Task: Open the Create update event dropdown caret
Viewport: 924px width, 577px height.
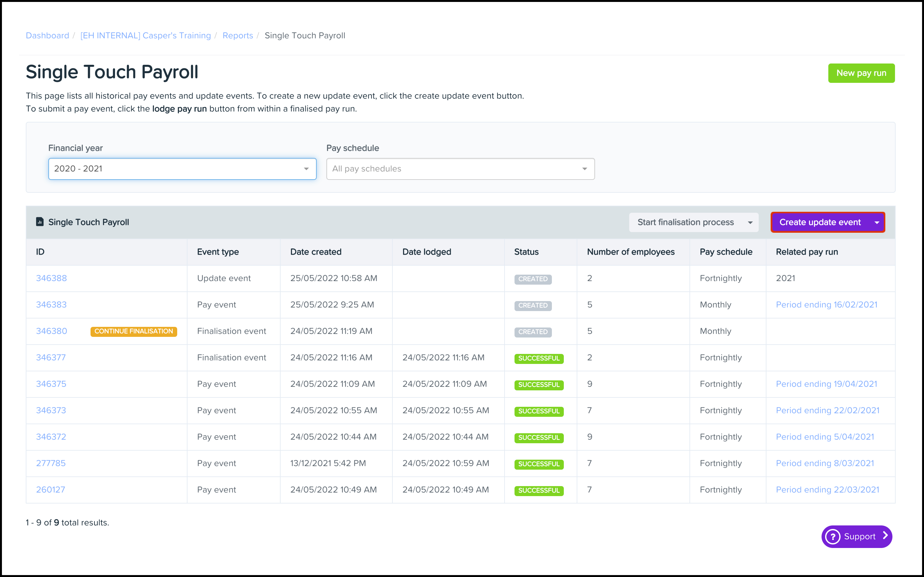Action: pyautogui.click(x=876, y=222)
